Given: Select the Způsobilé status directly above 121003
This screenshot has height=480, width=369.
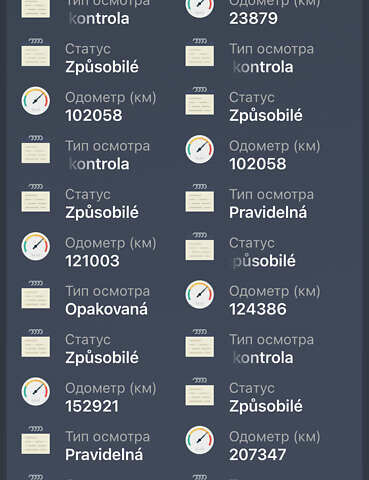Looking at the screenshot, I should (x=102, y=213).
